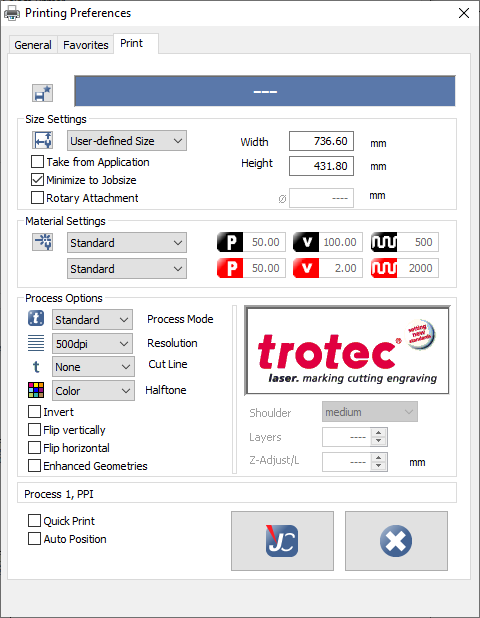Click the material settings laser icon
Screen dimensions: 480x618
(42, 242)
